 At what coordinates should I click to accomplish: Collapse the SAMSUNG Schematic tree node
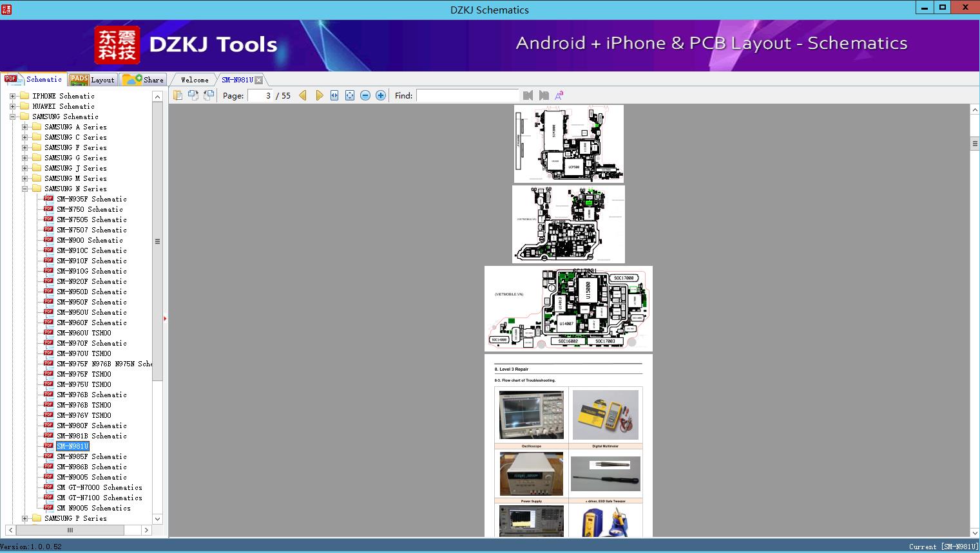pos(12,117)
